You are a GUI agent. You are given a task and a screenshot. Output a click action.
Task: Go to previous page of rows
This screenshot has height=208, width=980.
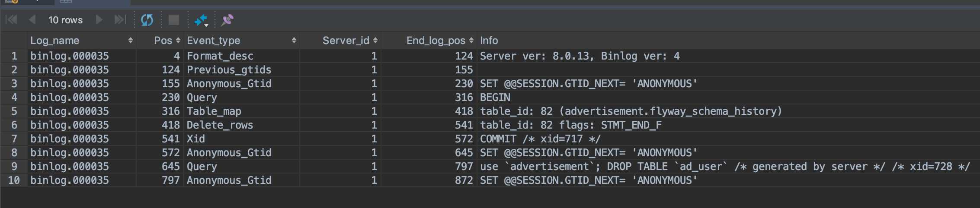point(32,20)
